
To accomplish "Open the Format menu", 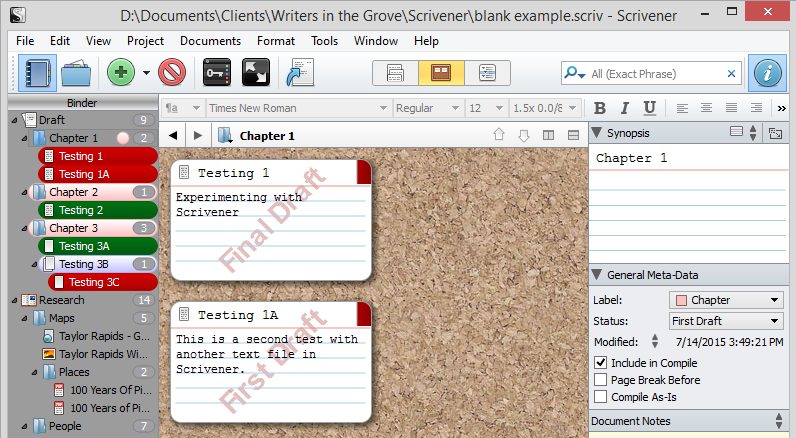I will coord(276,41).
